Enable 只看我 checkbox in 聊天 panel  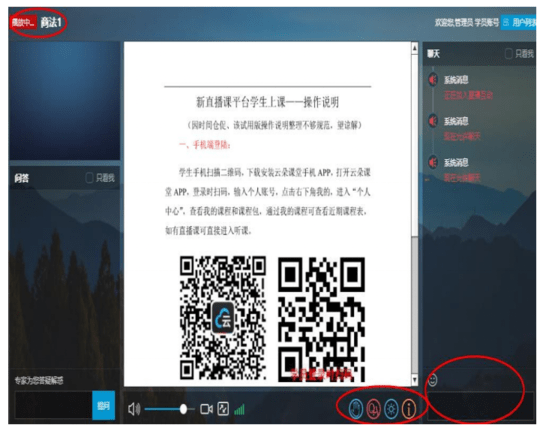(x=508, y=53)
